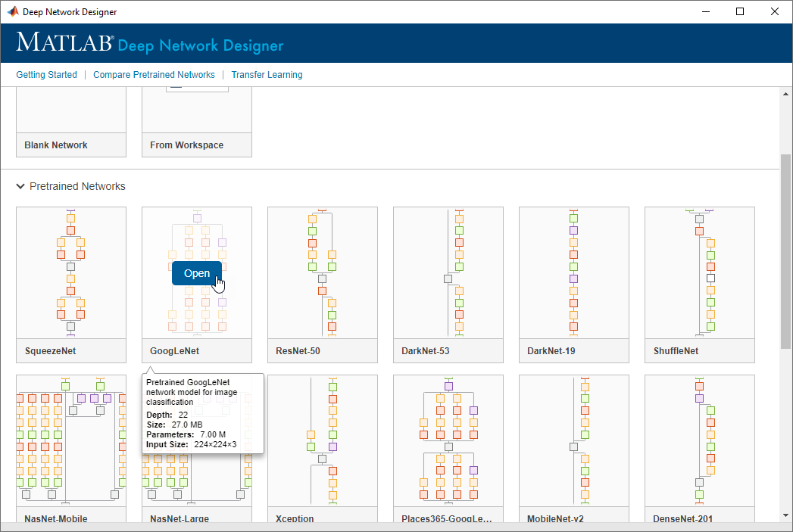Pick the DarkNet-53 network diagram
Image resolution: width=793 pixels, height=532 pixels.
click(x=448, y=272)
